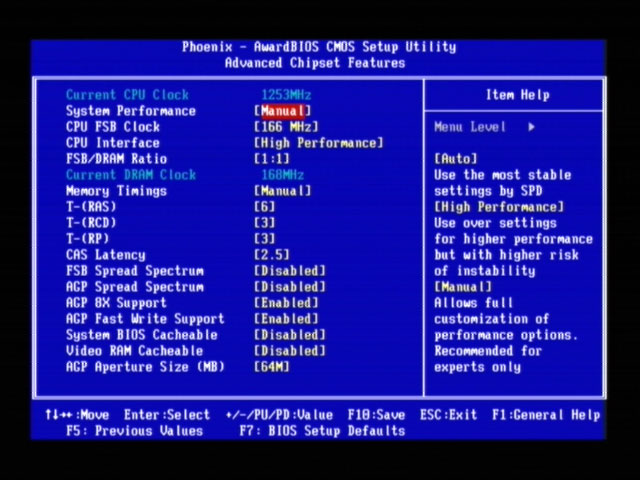The height and width of the screenshot is (480, 640).
Task: Toggle Video RAM Cacheable [Disabled] value
Action: click(x=290, y=351)
